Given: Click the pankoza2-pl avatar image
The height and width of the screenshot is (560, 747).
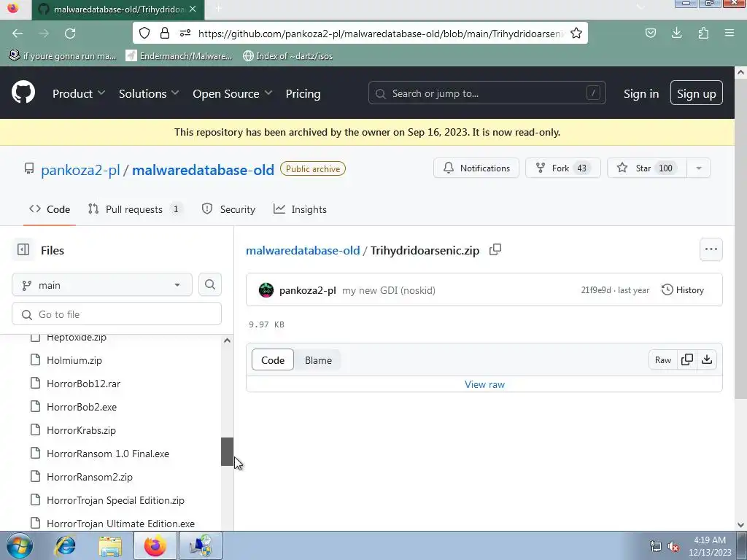Looking at the screenshot, I should (x=266, y=290).
